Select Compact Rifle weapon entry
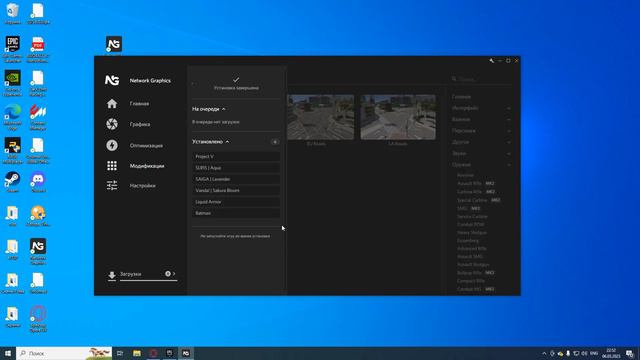The height and width of the screenshot is (360, 640). click(x=471, y=281)
